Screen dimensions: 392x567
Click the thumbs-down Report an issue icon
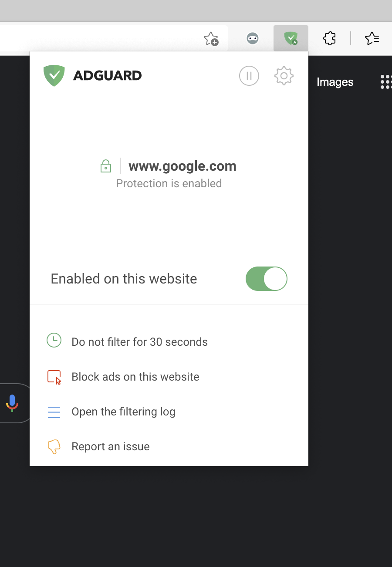(54, 446)
